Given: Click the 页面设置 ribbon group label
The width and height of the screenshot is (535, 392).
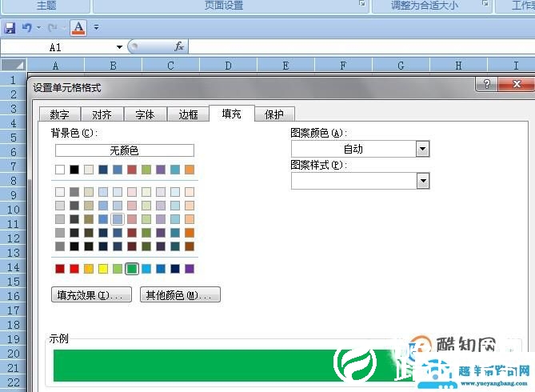Looking at the screenshot, I should (224, 5).
